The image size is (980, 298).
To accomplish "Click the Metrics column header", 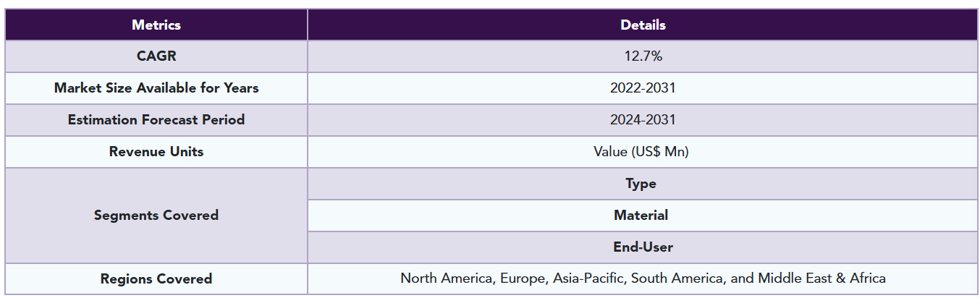I will 156,25.
